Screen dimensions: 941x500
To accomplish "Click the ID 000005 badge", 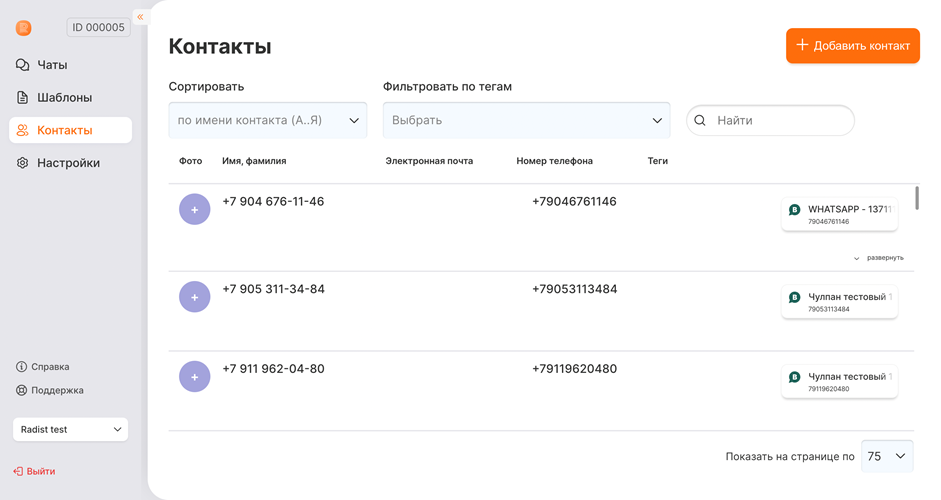I will pyautogui.click(x=98, y=27).
